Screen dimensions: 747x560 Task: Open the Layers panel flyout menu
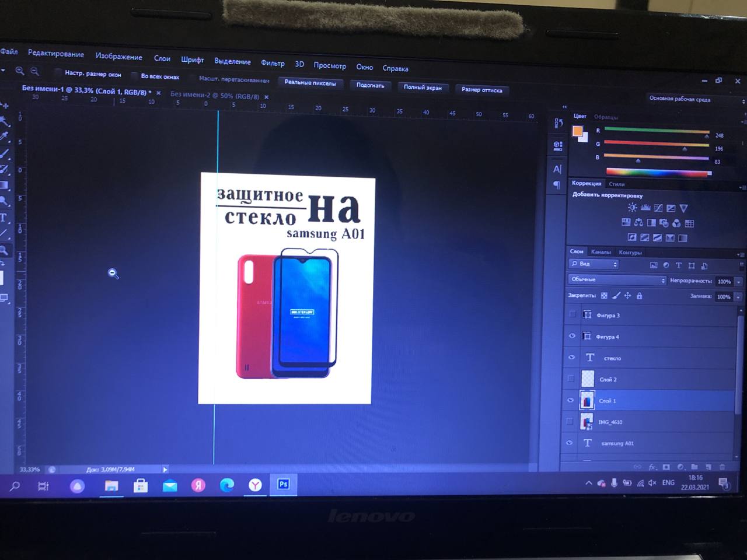(741, 255)
